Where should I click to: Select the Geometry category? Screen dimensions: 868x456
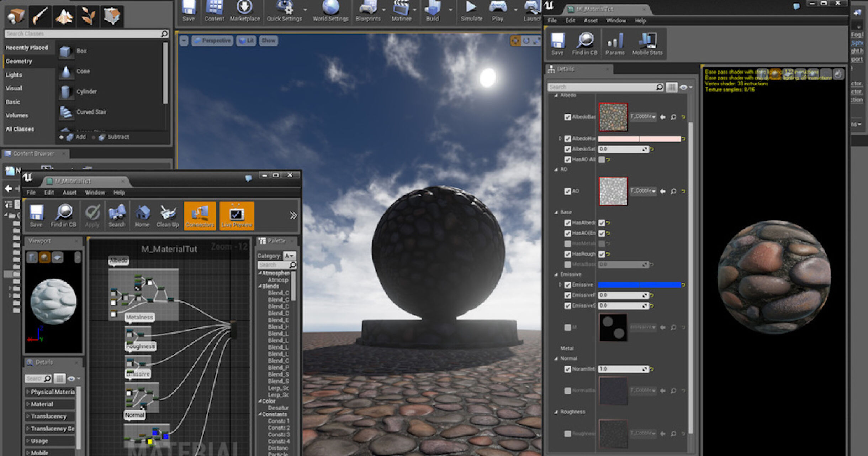point(19,61)
